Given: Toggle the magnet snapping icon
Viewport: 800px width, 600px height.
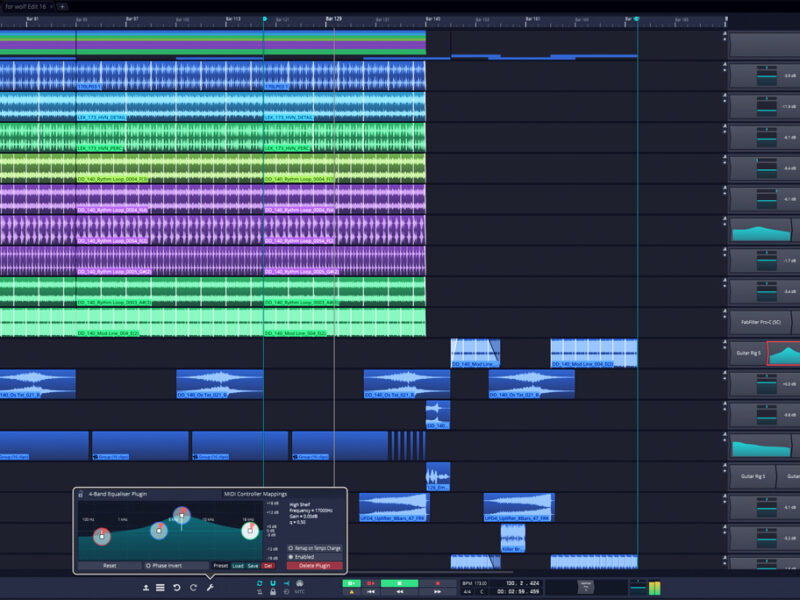Looking at the screenshot, I should (273, 583).
